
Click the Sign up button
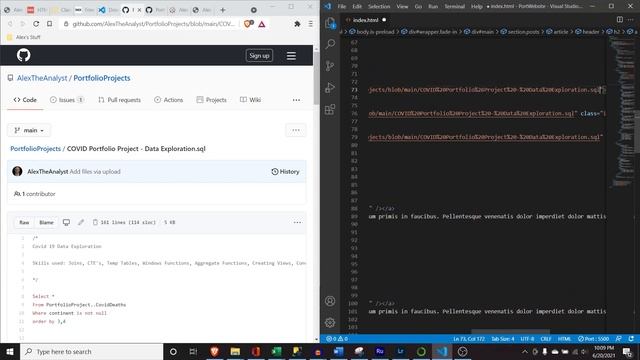pyautogui.click(x=259, y=56)
